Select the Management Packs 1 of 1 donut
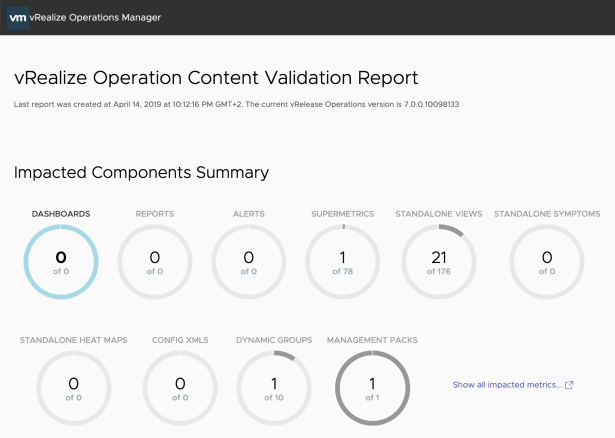615x438 pixels. [x=372, y=388]
